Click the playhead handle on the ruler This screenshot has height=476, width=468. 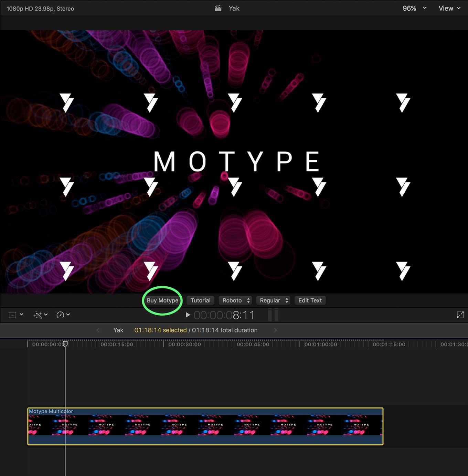(65, 343)
